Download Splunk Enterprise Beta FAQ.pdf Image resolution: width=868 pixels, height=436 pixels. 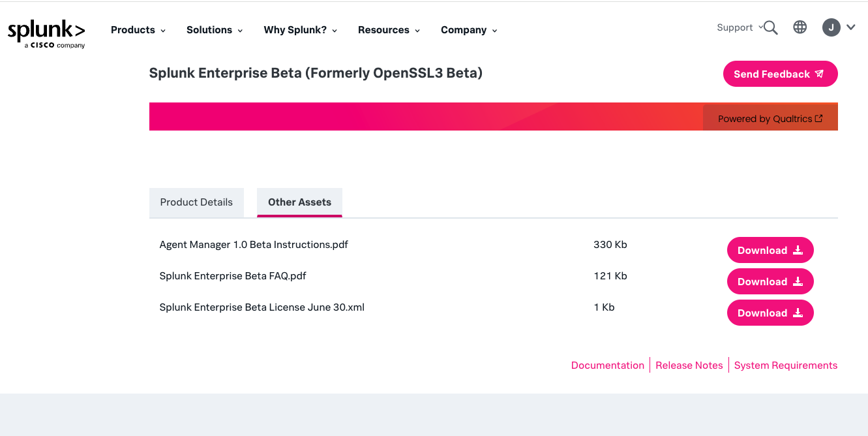[x=770, y=282]
